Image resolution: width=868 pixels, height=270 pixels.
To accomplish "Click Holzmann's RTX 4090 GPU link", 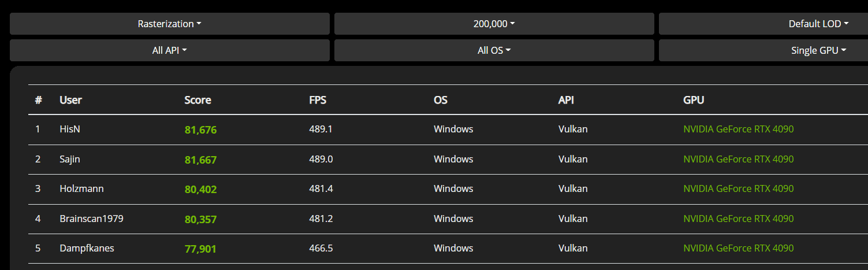I will point(738,188).
